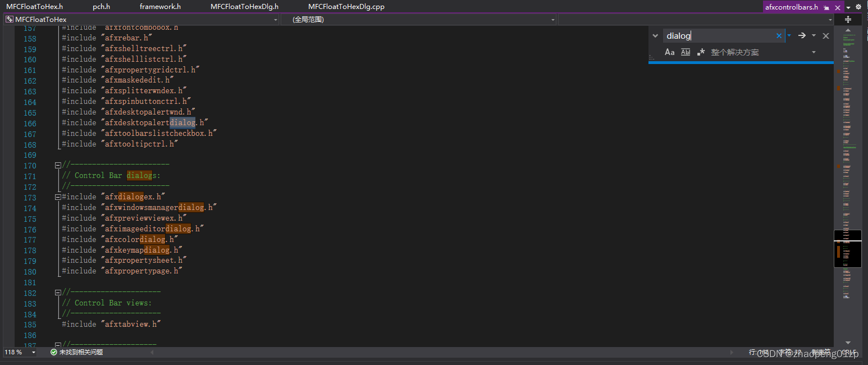Screen dimensions: 868x365
Task: Click the document icon beside MFCFloatToHex navigation bar
Action: coord(8,19)
